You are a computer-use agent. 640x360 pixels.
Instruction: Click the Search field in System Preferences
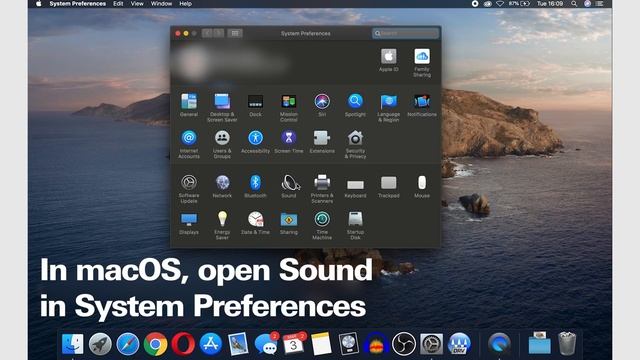pyautogui.click(x=406, y=33)
